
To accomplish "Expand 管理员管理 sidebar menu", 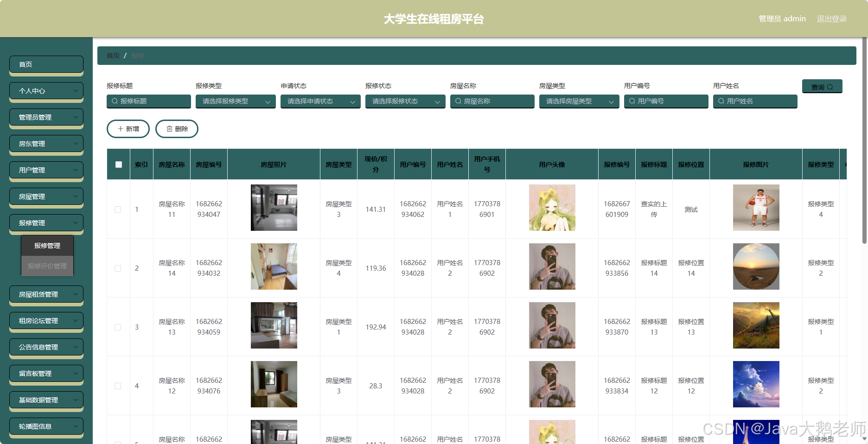I will click(46, 117).
